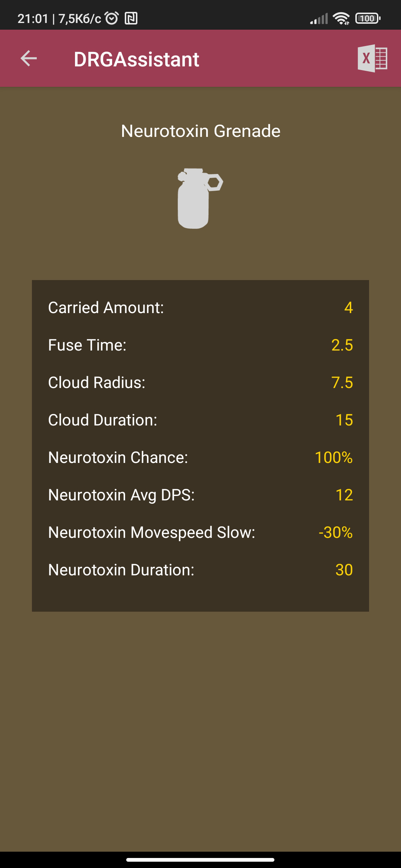Select the Neurotoxin Grenade heading text
This screenshot has height=868, width=401.
click(x=200, y=131)
